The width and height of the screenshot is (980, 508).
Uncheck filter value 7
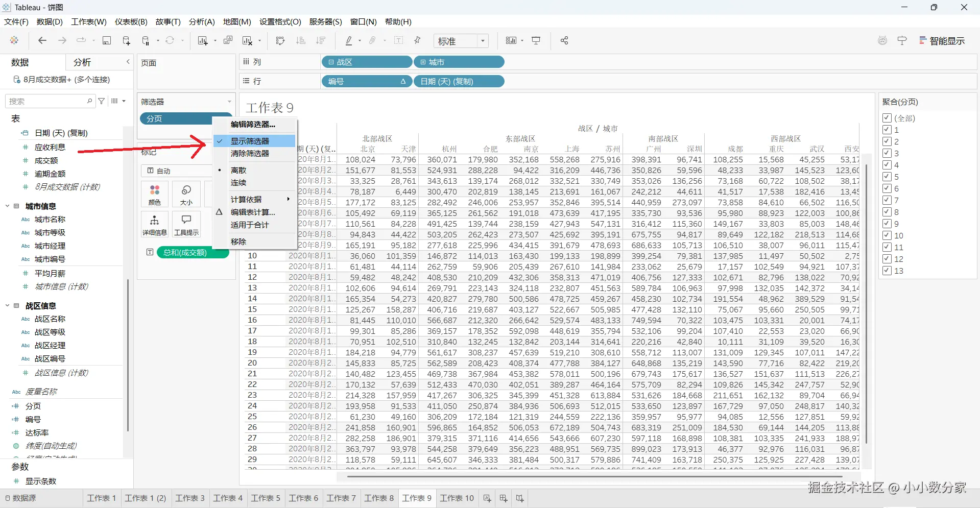click(887, 200)
